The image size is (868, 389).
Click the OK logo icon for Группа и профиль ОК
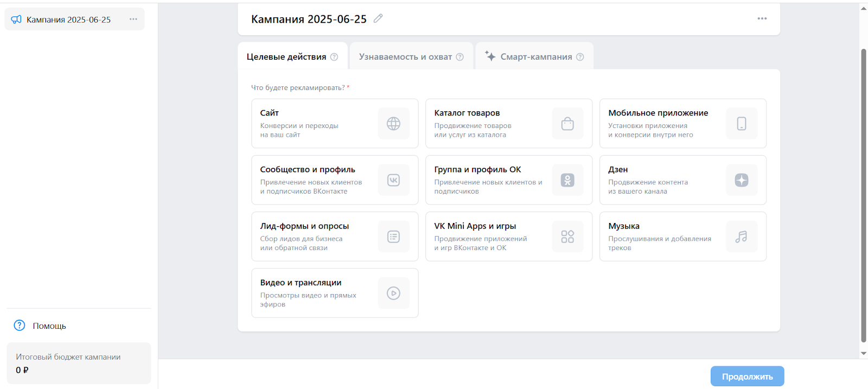tap(567, 180)
